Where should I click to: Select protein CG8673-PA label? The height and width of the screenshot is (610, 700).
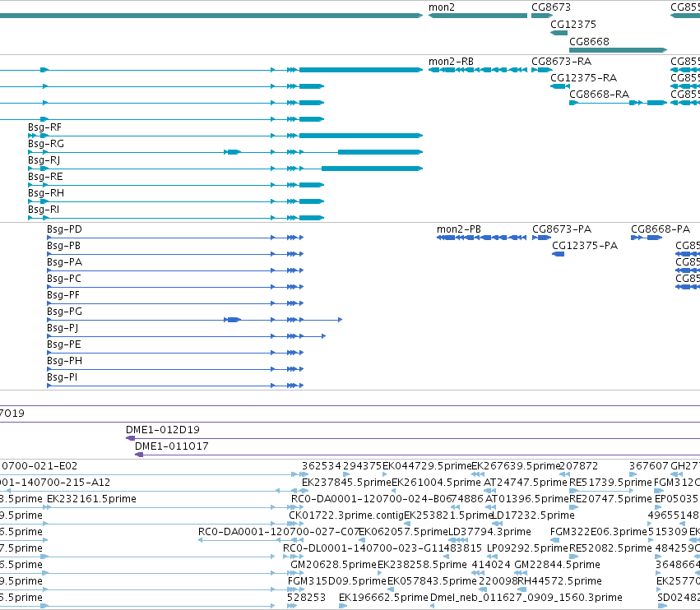pyautogui.click(x=562, y=229)
